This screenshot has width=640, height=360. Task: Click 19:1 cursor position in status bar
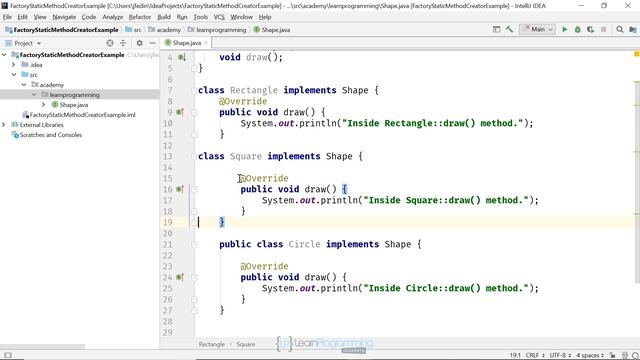(515, 356)
